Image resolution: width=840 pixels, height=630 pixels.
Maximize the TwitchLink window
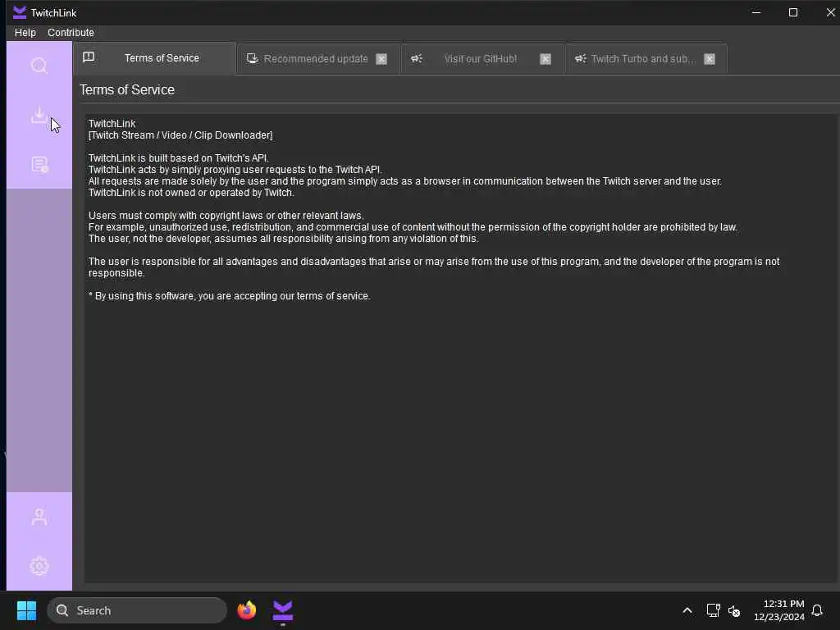click(x=793, y=12)
